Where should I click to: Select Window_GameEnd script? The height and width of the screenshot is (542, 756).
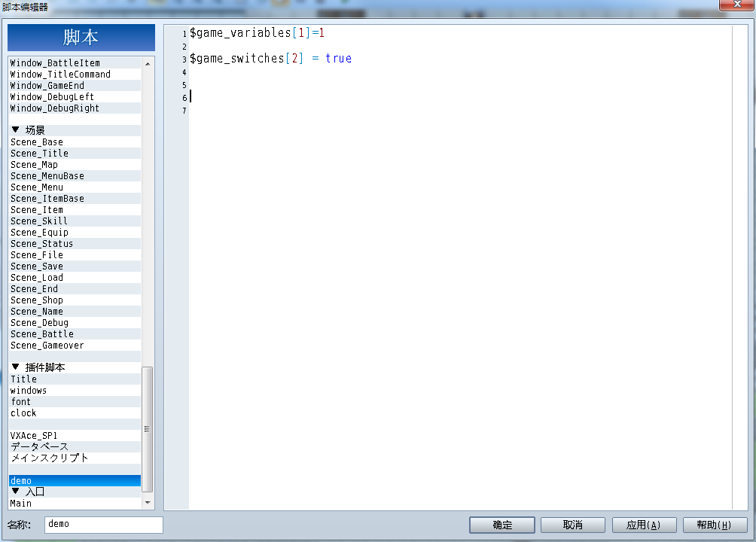[75, 85]
